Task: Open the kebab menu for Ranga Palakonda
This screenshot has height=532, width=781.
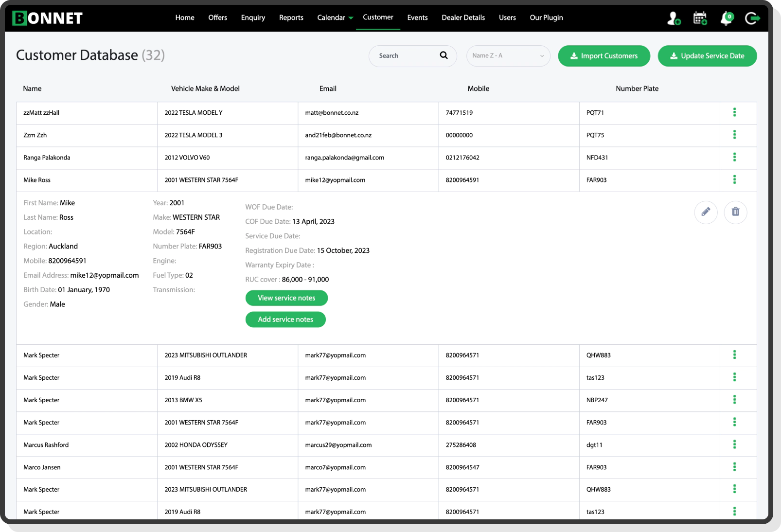Action: pyautogui.click(x=734, y=158)
